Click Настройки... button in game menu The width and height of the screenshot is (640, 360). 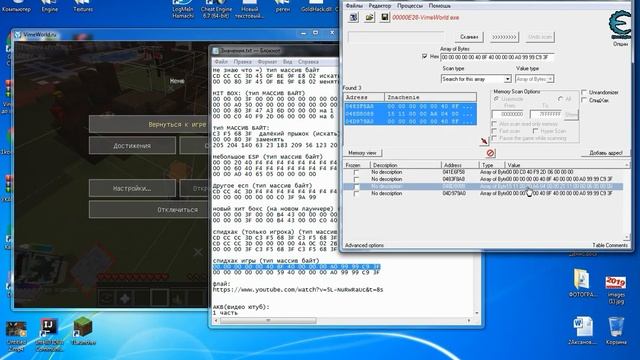coord(132,188)
